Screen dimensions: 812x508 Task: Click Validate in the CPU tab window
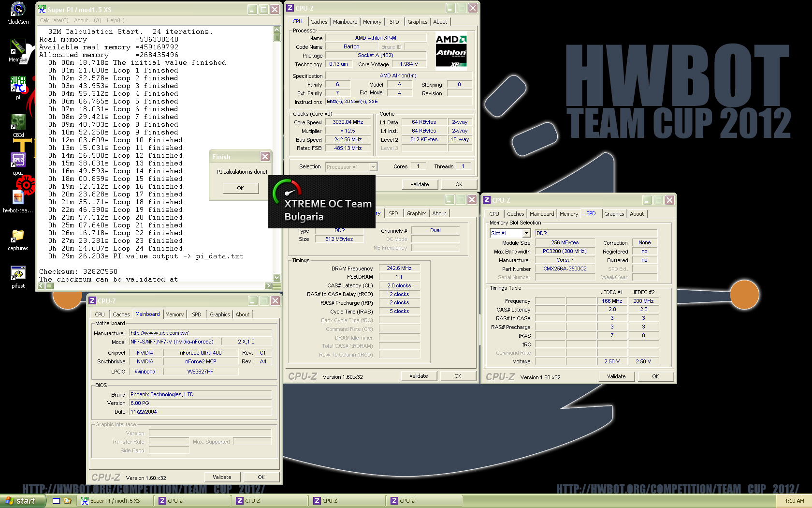(420, 184)
